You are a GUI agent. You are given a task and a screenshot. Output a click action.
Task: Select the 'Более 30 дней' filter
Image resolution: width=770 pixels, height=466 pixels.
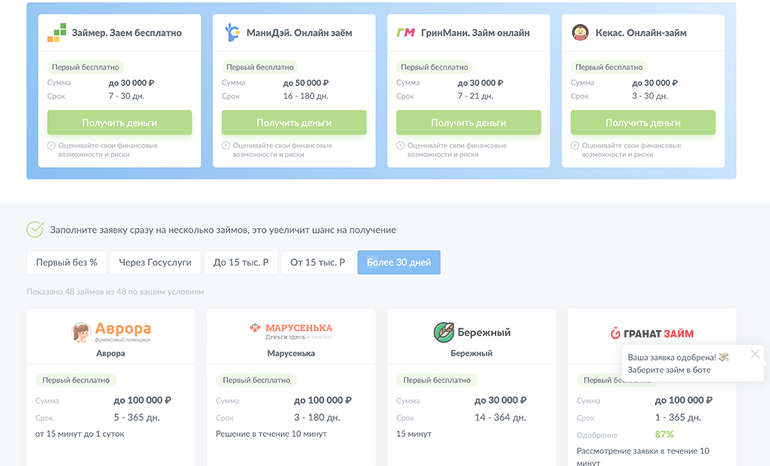[399, 262]
